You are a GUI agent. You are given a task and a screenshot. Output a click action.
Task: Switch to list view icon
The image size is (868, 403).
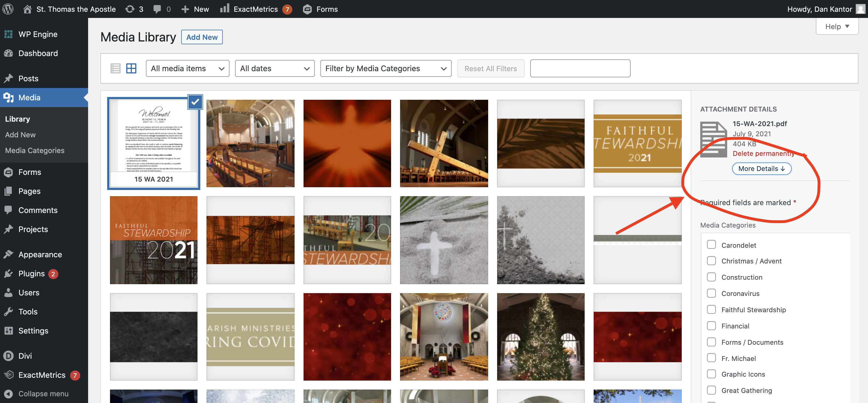(116, 68)
